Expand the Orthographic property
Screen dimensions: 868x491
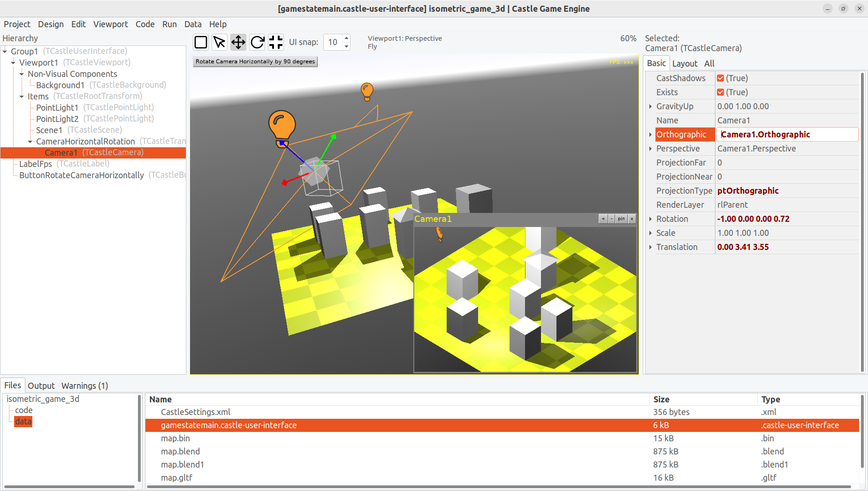(x=650, y=135)
